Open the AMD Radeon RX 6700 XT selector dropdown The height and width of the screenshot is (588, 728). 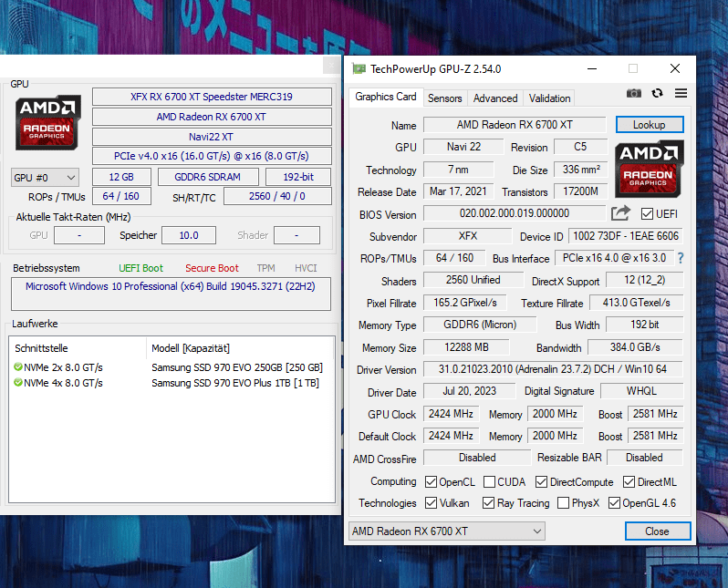[x=447, y=531]
